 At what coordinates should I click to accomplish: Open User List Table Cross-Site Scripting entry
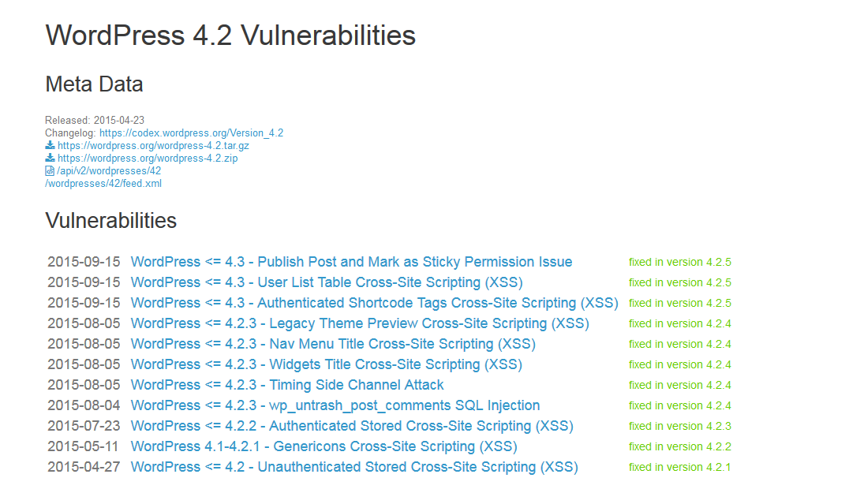point(327,282)
